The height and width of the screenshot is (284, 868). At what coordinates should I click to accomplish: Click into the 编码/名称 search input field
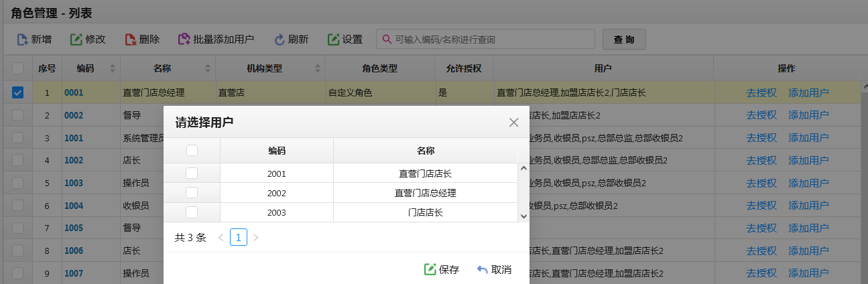click(485, 40)
